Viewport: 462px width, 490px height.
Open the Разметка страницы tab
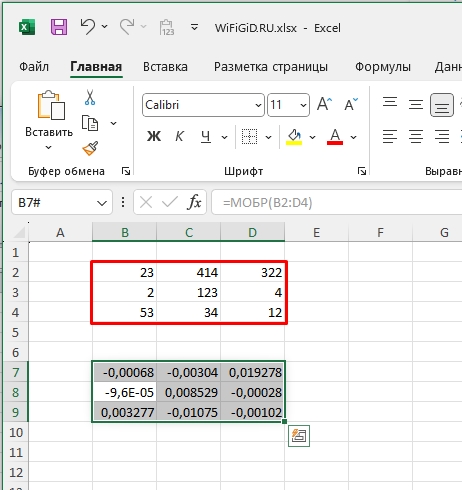(x=271, y=67)
